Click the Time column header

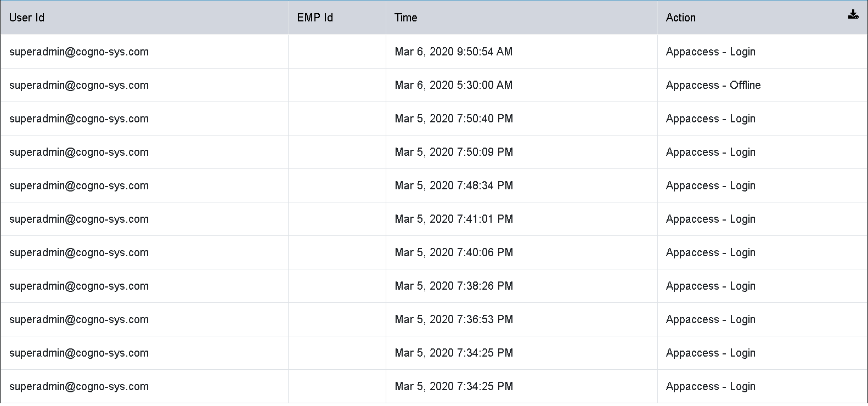coord(405,18)
